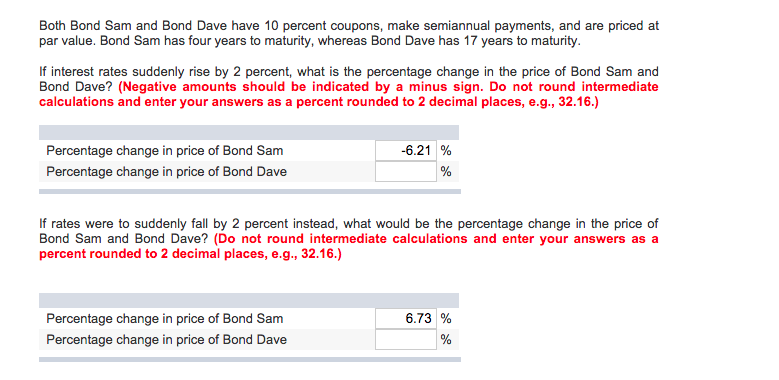Viewport: 779px width, 380px height.
Task: Click Bond Dave row label in second table
Action: point(166,340)
